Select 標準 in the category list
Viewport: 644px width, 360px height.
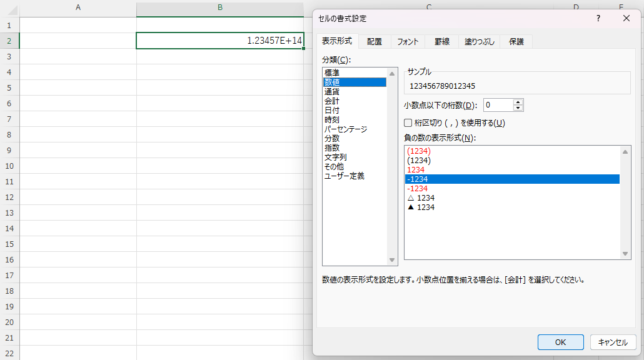point(355,72)
